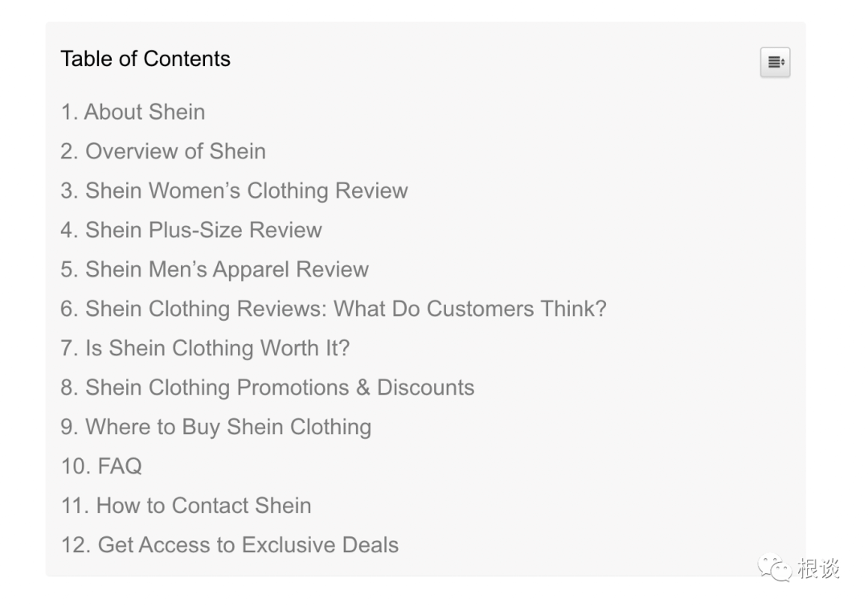Click the WeChat logo watermark
The image size is (868, 607).
point(775,568)
